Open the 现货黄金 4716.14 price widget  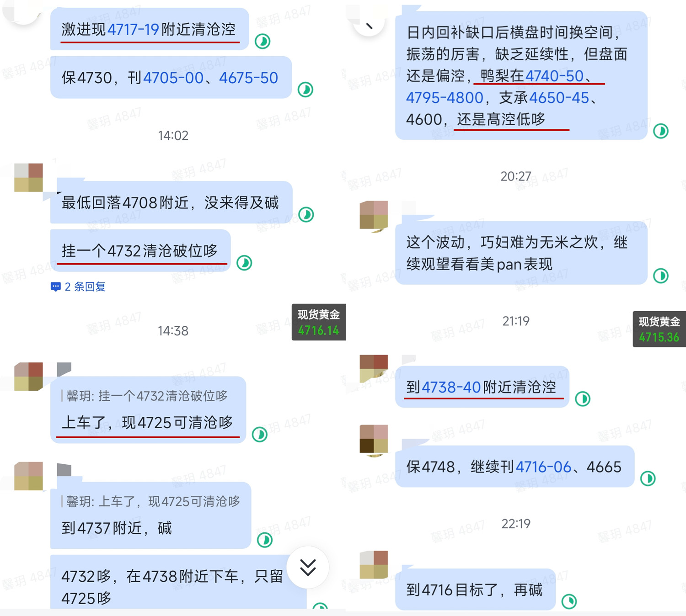point(319,322)
